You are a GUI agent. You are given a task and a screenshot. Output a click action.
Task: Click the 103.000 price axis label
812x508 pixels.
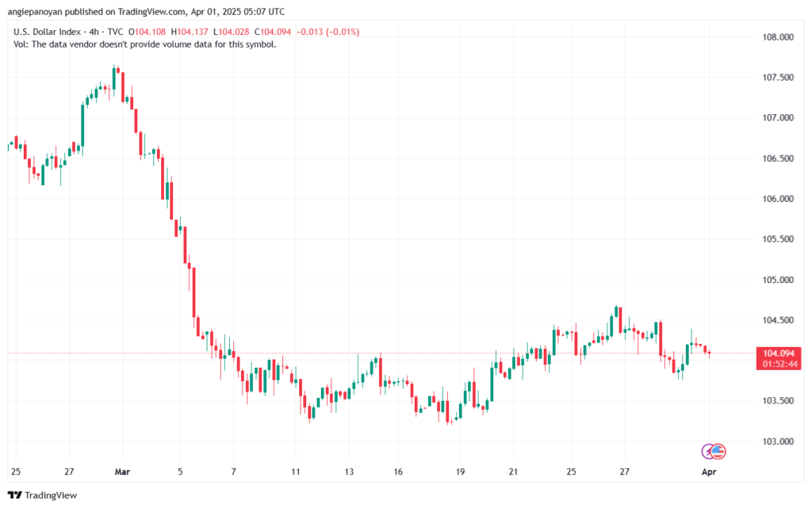pyautogui.click(x=776, y=441)
